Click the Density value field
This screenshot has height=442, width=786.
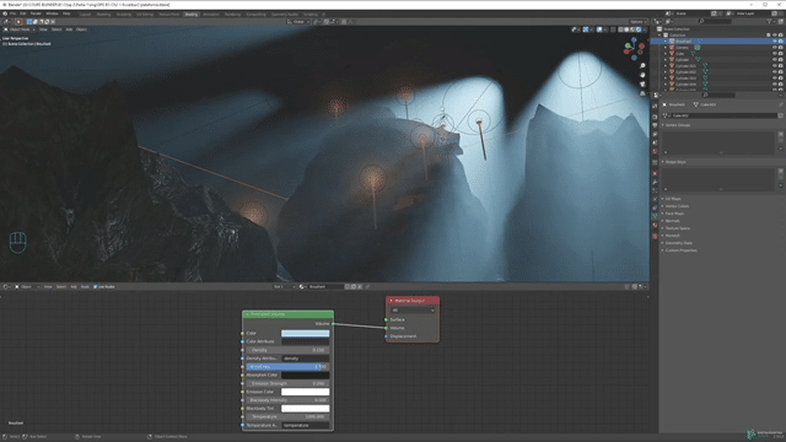point(288,350)
